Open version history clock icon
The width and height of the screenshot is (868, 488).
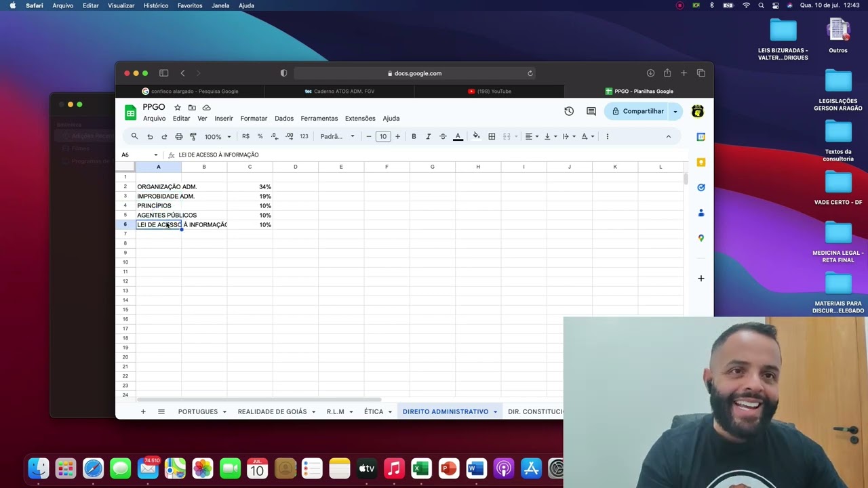569,111
